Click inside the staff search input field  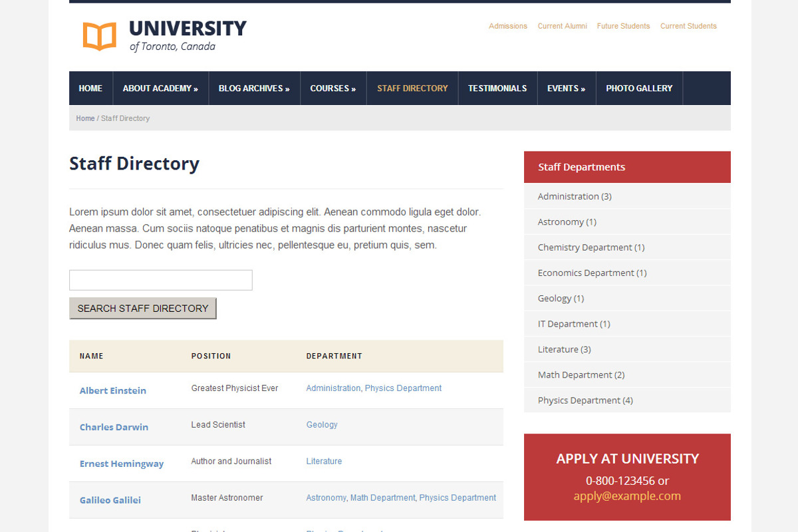coord(160,279)
